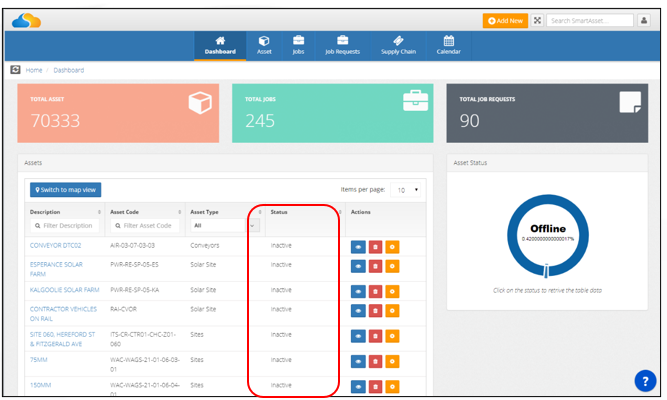Open SITE 060, HEREFORD ST link
The image size is (667, 400).
63,339
